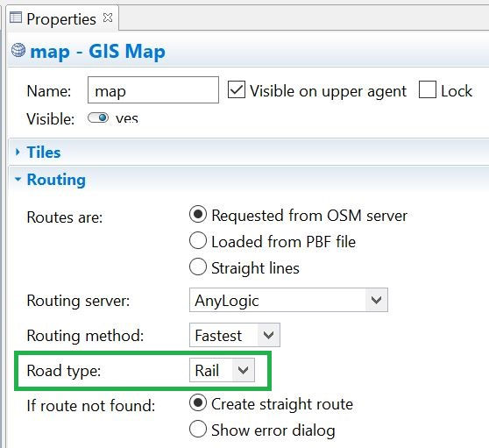Click the 'Road type:' label
The width and height of the screenshot is (489, 448).
pos(64,371)
